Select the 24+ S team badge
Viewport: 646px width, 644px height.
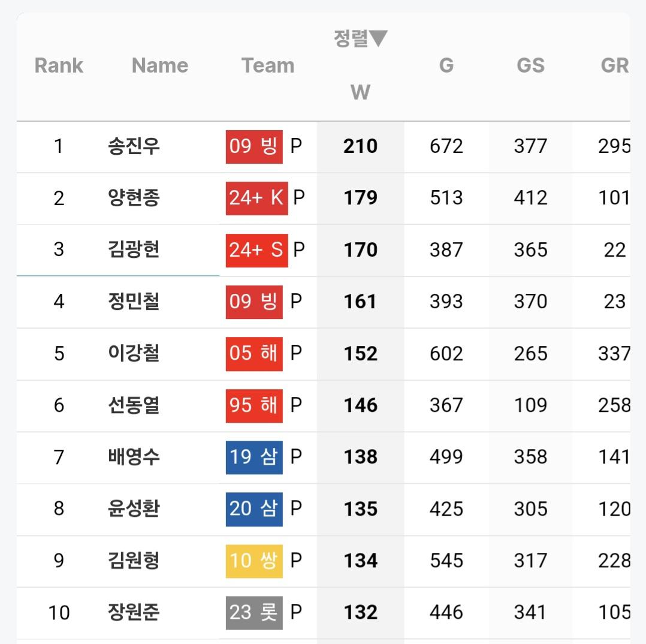(x=256, y=249)
